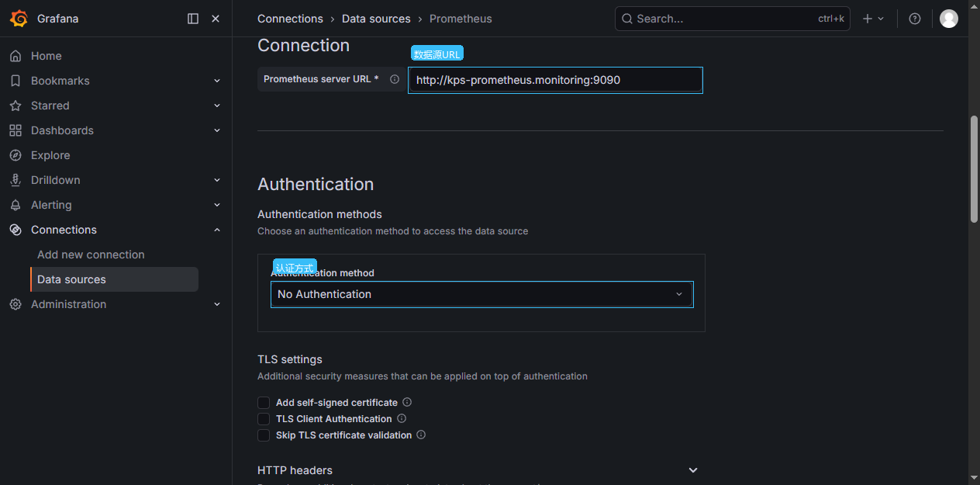Screen dimensions: 980x485
Task: Open Administration in the sidebar
Action: (x=68, y=304)
